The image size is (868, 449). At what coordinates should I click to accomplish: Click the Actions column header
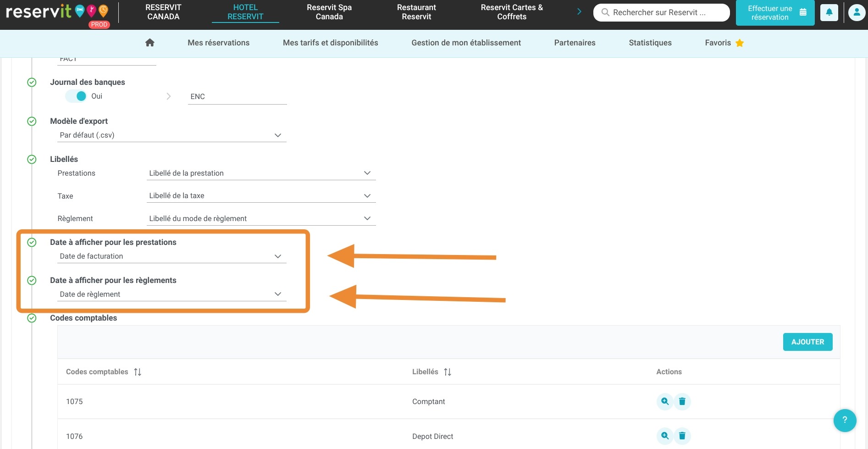(x=669, y=371)
